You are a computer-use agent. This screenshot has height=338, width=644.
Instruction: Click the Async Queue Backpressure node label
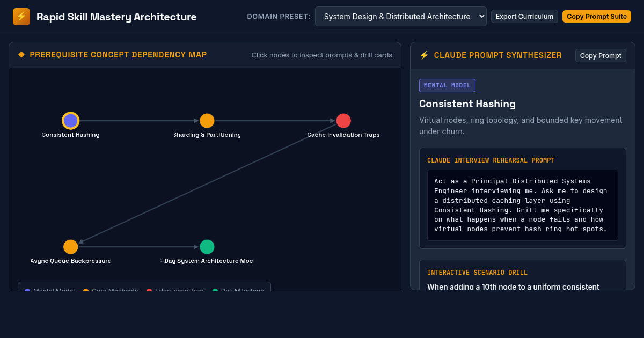[71, 261]
